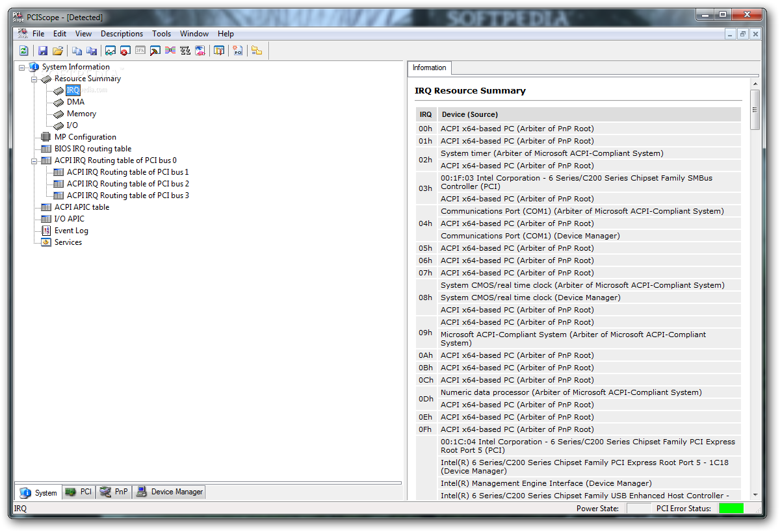The width and height of the screenshot is (780, 532).
Task: Minimize the inner document window via menu bar button
Action: tap(731, 34)
